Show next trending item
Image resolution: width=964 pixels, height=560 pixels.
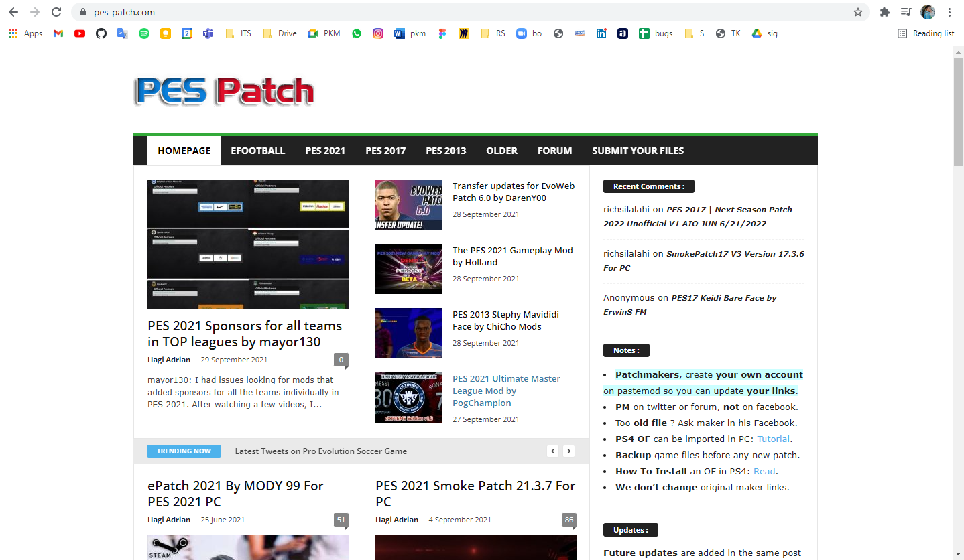[x=568, y=451]
